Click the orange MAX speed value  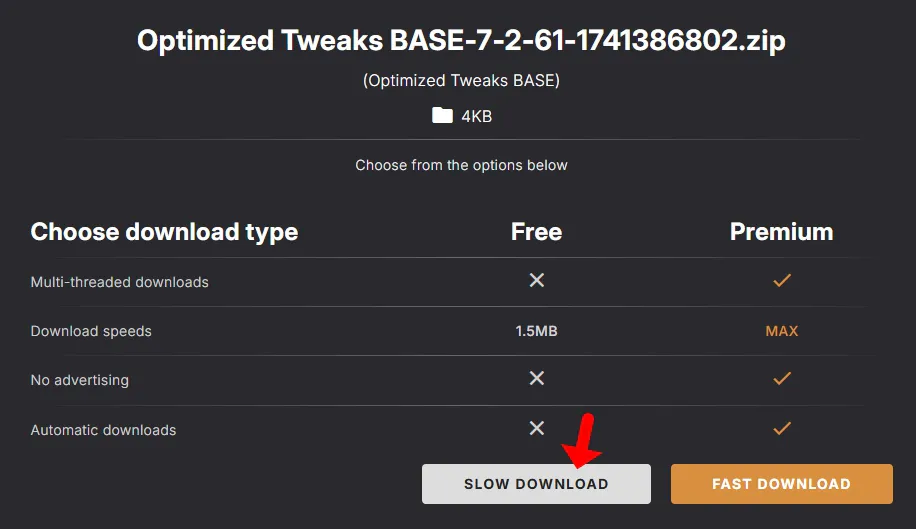click(x=782, y=331)
